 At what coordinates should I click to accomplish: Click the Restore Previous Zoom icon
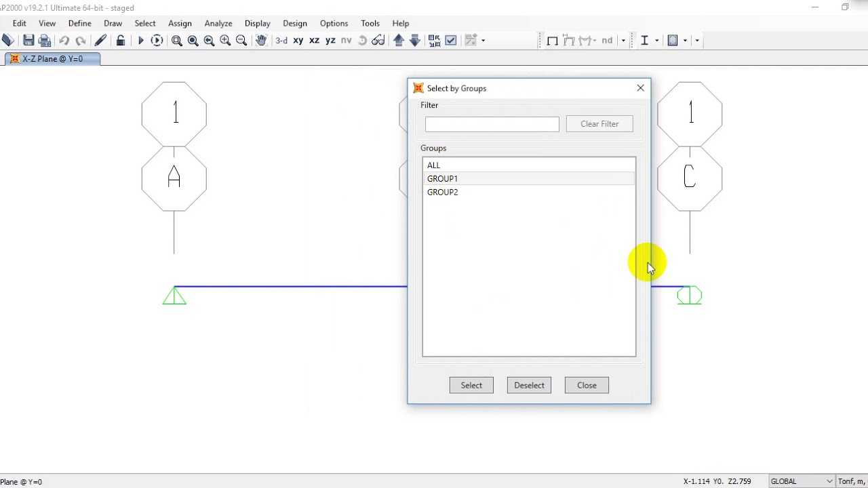coord(209,41)
